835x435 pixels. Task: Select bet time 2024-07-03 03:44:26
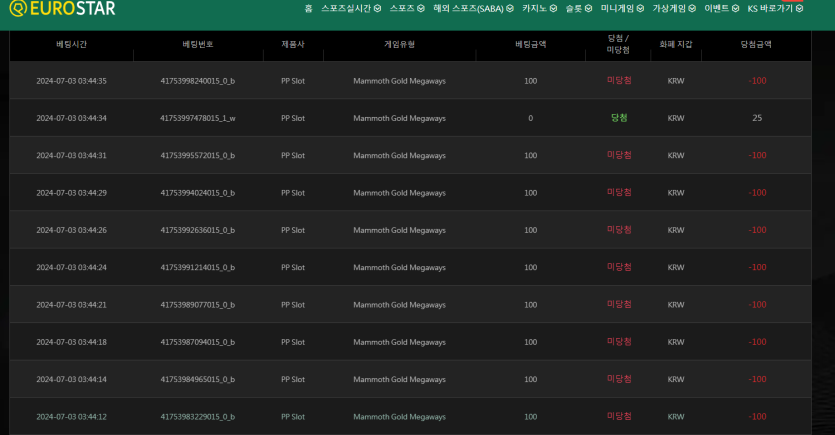(71, 230)
